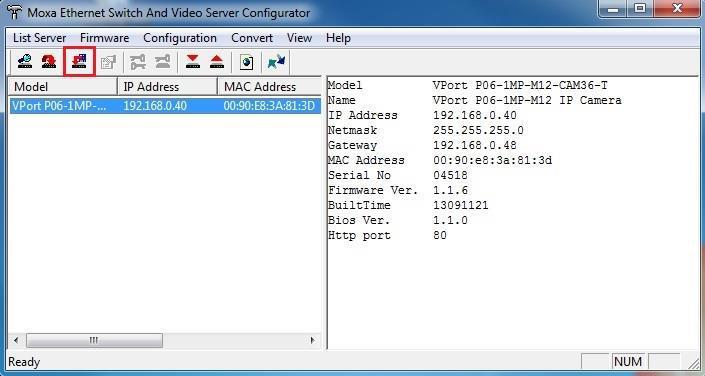This screenshot has width=705, height=376.
Task: Click the web page globe toolbar icon
Action: click(x=246, y=62)
